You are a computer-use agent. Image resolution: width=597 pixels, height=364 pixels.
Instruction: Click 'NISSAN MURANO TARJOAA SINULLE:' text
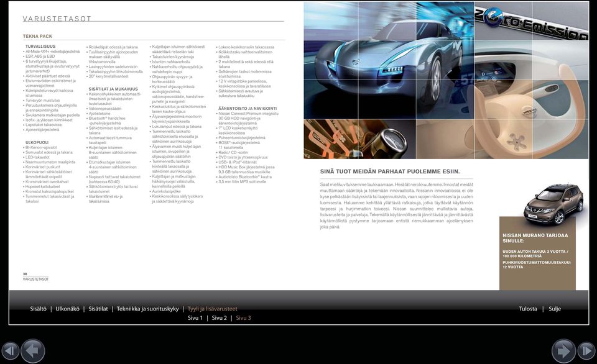click(x=535, y=238)
